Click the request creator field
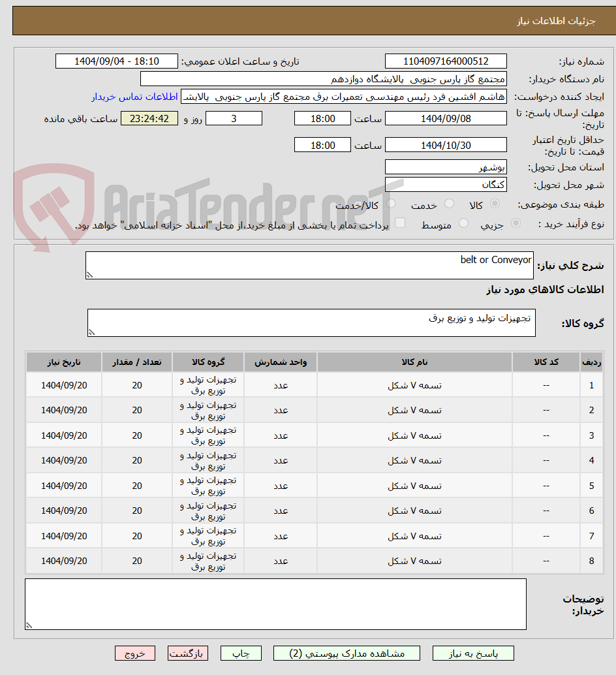 coord(344,97)
